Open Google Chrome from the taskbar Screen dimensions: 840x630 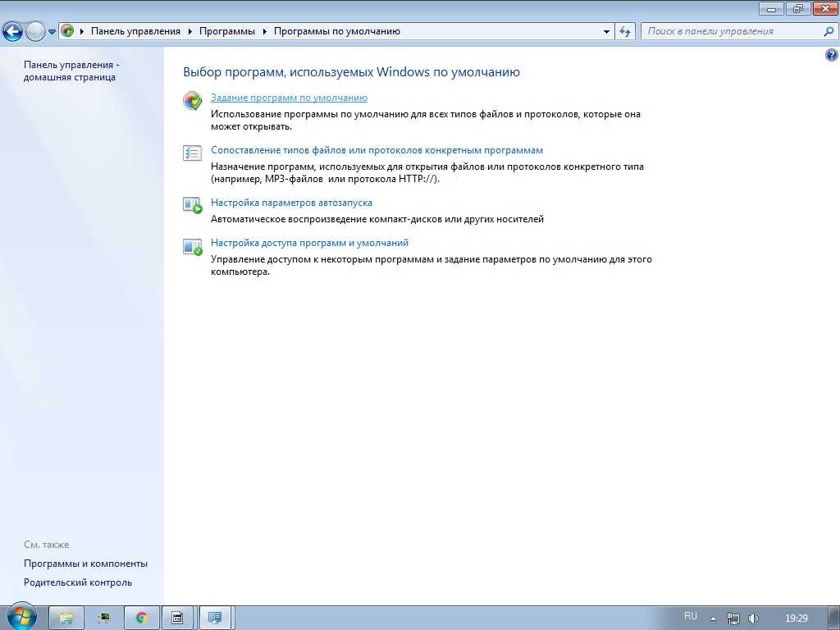pyautogui.click(x=141, y=618)
